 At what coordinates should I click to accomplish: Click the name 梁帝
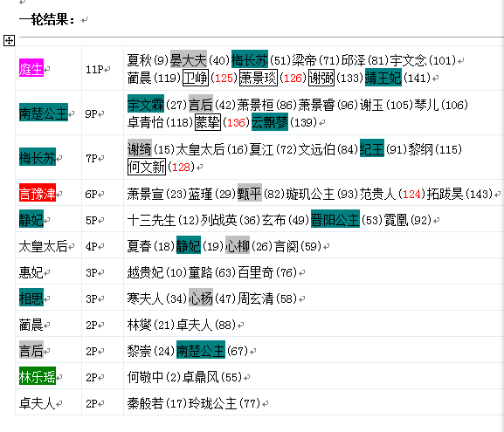click(305, 60)
